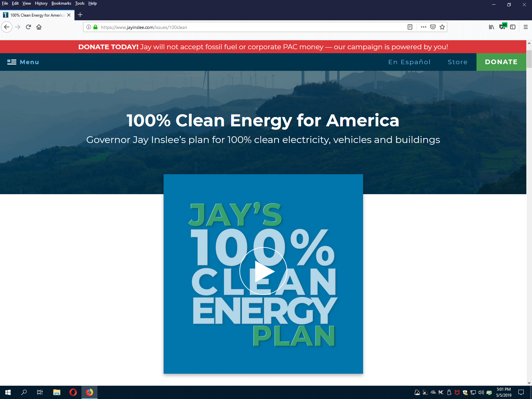Reload the current page

tap(28, 27)
